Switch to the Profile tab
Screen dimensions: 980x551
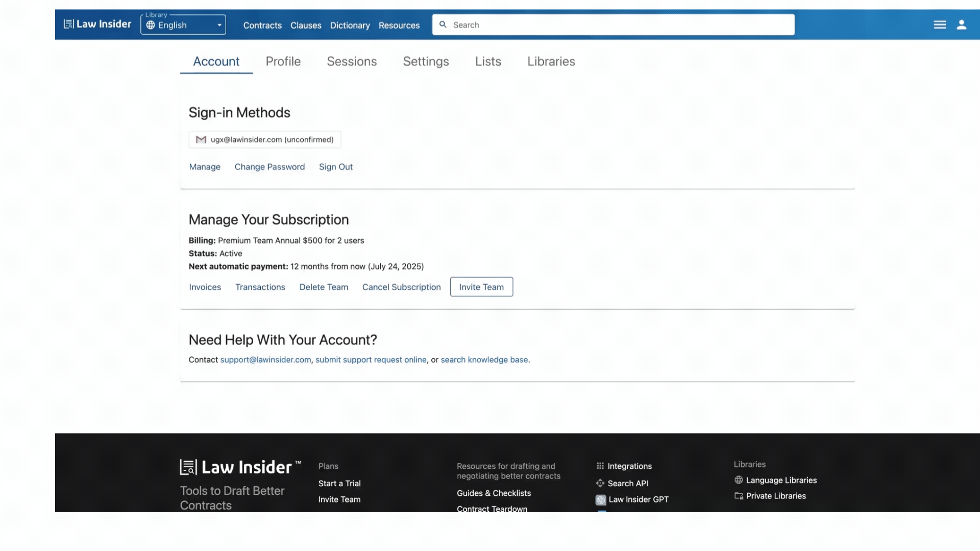(283, 61)
